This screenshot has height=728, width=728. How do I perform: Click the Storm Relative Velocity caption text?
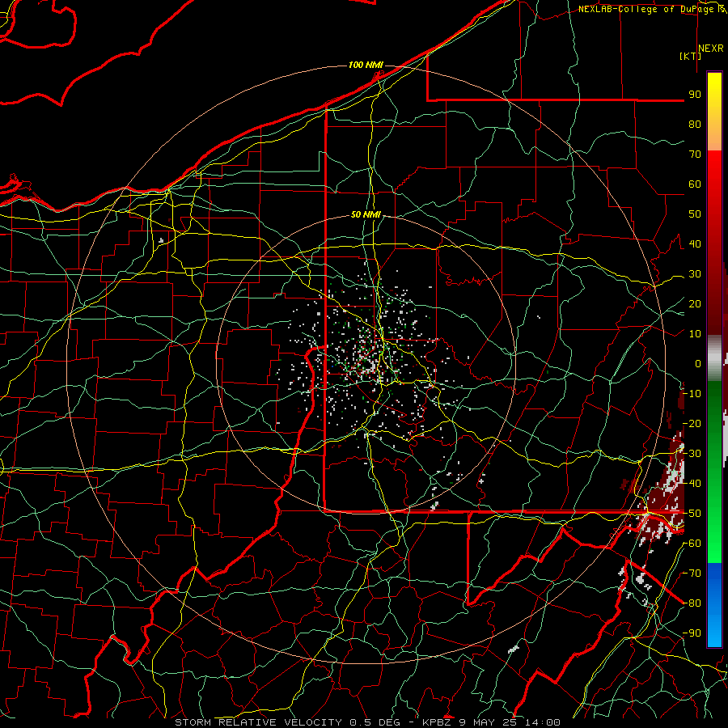[x=367, y=722]
